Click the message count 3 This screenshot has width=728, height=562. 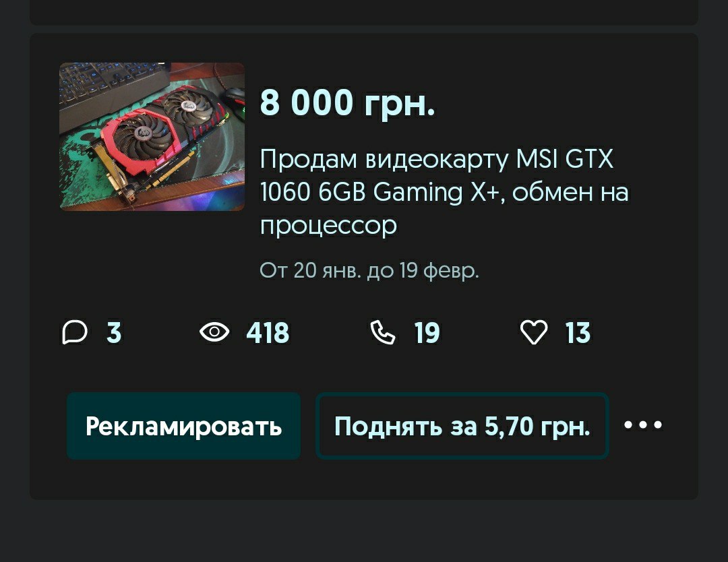114,332
